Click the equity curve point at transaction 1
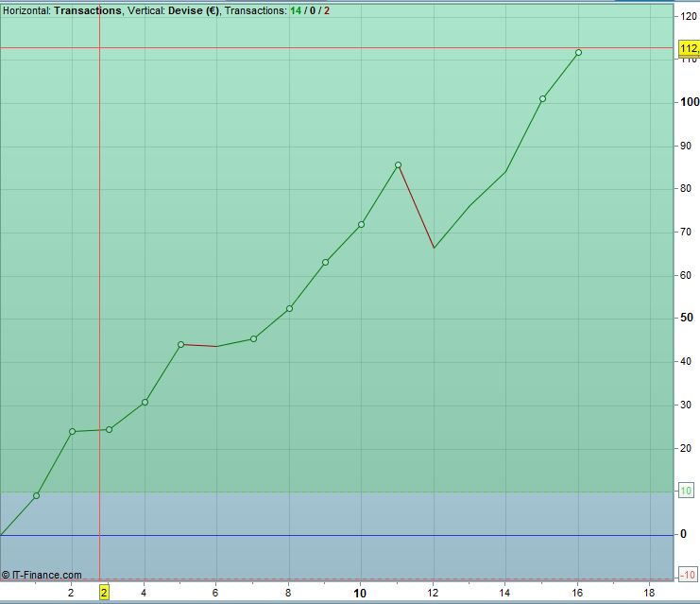The width and height of the screenshot is (700, 604). point(37,495)
